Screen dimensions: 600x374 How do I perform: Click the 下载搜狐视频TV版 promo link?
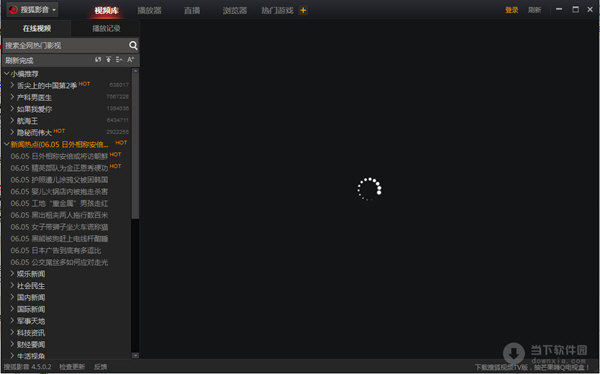click(x=533, y=367)
